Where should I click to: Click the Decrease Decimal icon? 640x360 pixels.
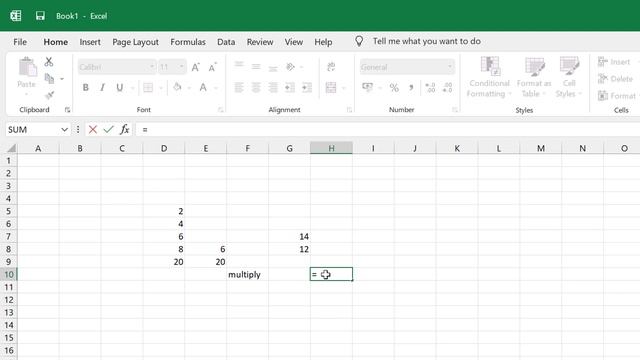point(447,87)
